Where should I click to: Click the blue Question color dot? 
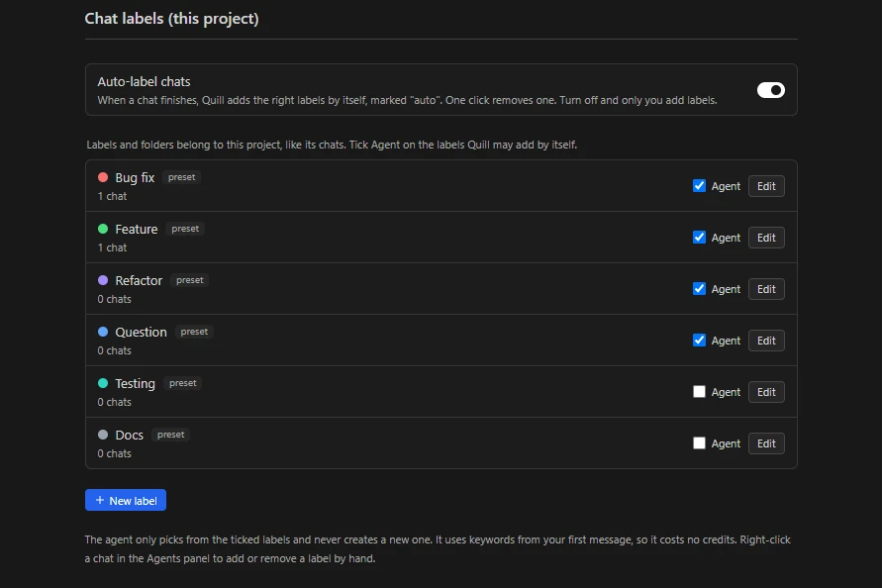click(103, 332)
